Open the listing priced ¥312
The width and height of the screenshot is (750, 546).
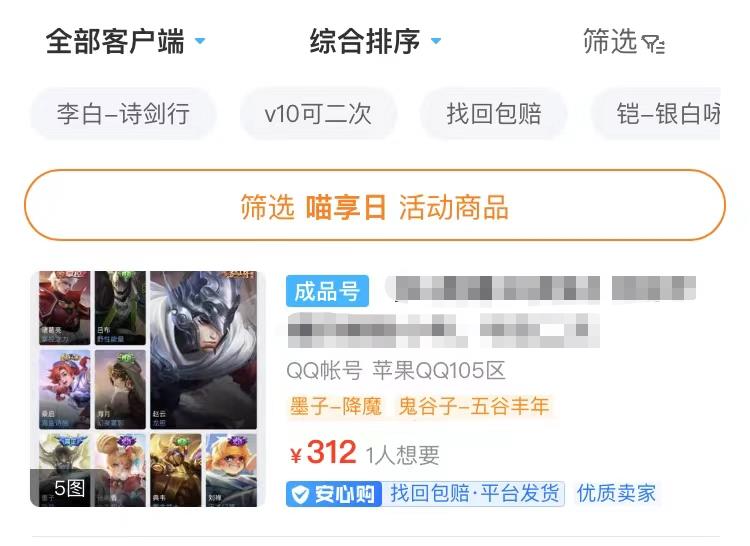[x=375, y=389]
